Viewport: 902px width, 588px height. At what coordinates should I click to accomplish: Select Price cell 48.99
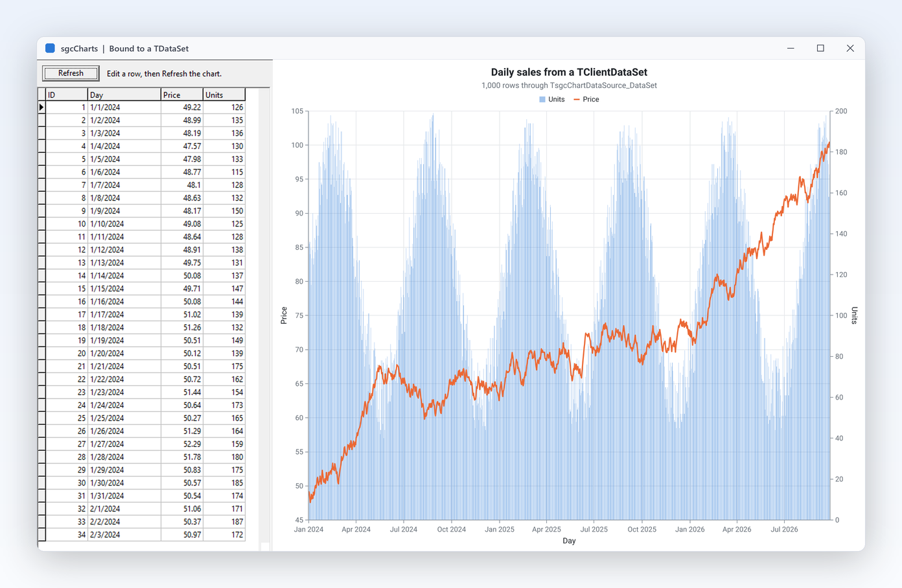click(x=182, y=120)
